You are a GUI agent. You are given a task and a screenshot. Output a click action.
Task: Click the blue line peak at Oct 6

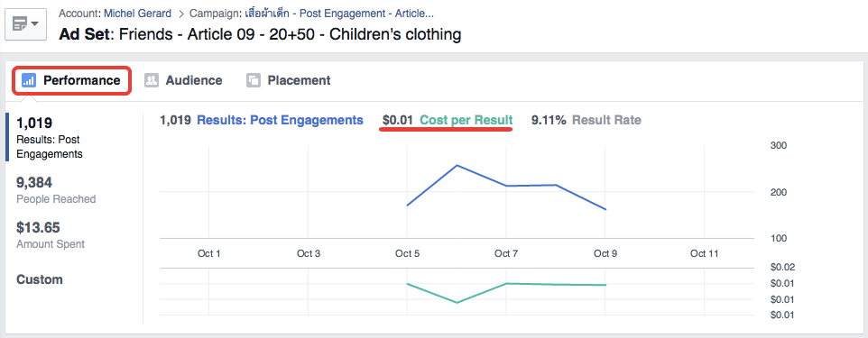pyautogui.click(x=457, y=165)
